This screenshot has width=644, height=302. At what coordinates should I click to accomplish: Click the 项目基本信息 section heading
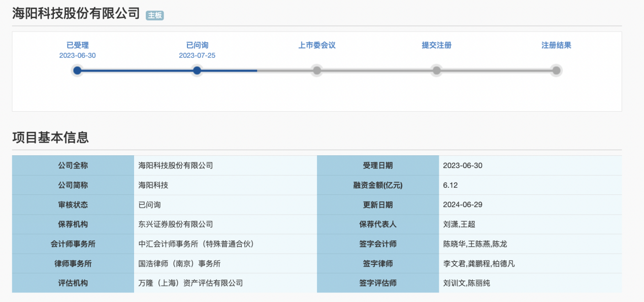click(50, 137)
